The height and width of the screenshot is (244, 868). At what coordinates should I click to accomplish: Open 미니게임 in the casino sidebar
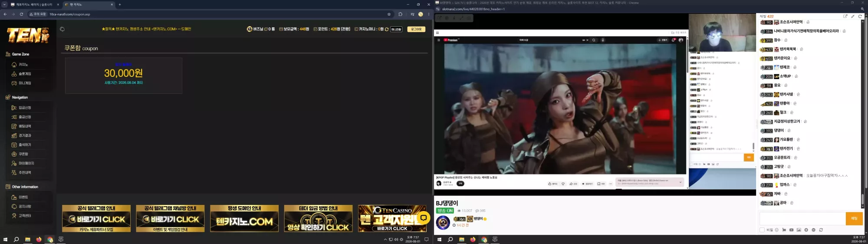tap(25, 83)
